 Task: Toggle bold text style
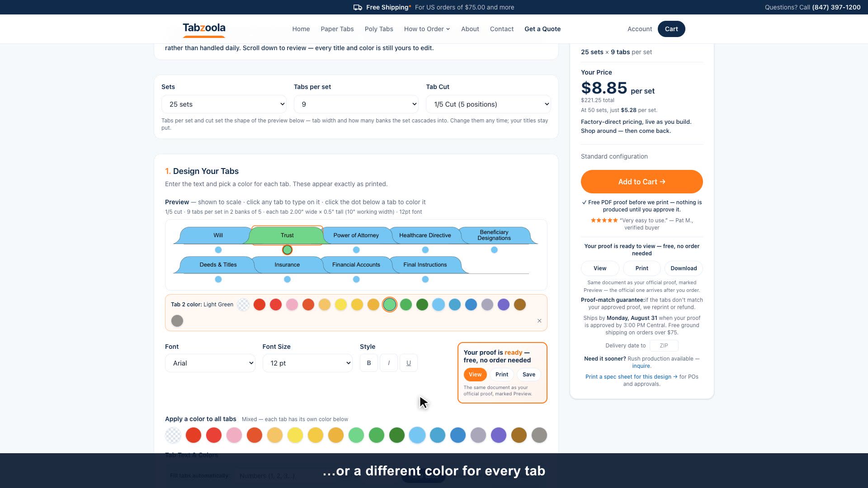pyautogui.click(x=369, y=363)
